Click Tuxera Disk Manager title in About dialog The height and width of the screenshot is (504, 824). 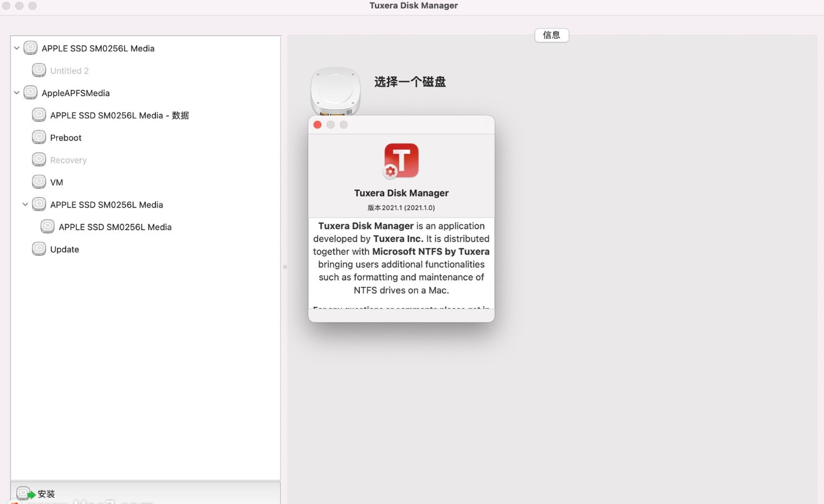coord(401,193)
